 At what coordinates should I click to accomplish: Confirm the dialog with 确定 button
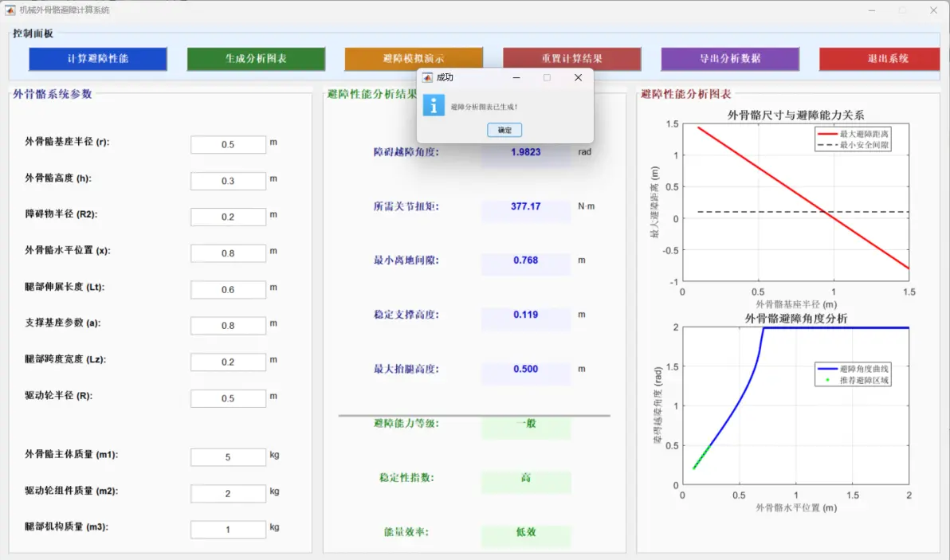pos(504,130)
